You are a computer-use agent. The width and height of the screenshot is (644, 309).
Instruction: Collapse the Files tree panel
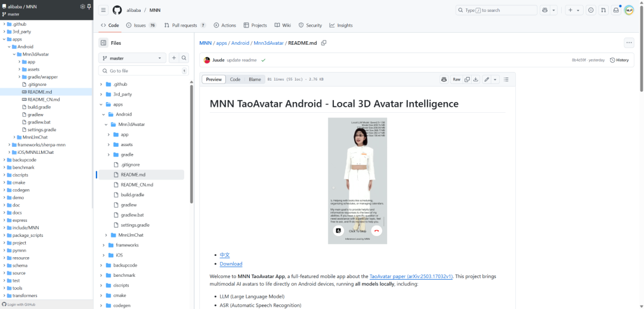(x=103, y=43)
